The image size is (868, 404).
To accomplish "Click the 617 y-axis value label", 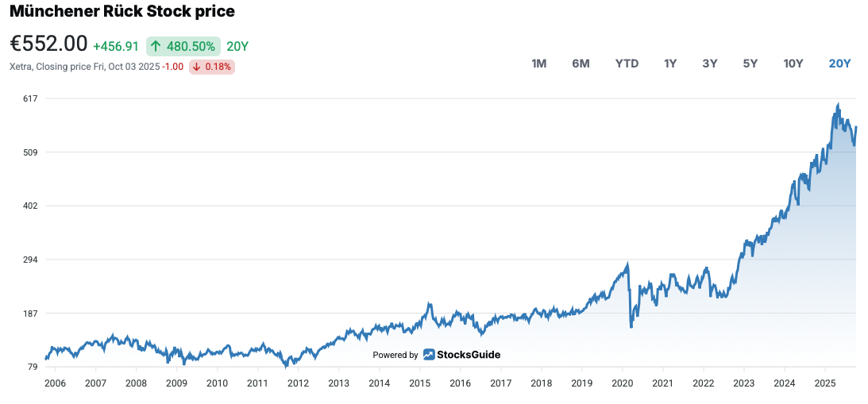I will point(32,98).
